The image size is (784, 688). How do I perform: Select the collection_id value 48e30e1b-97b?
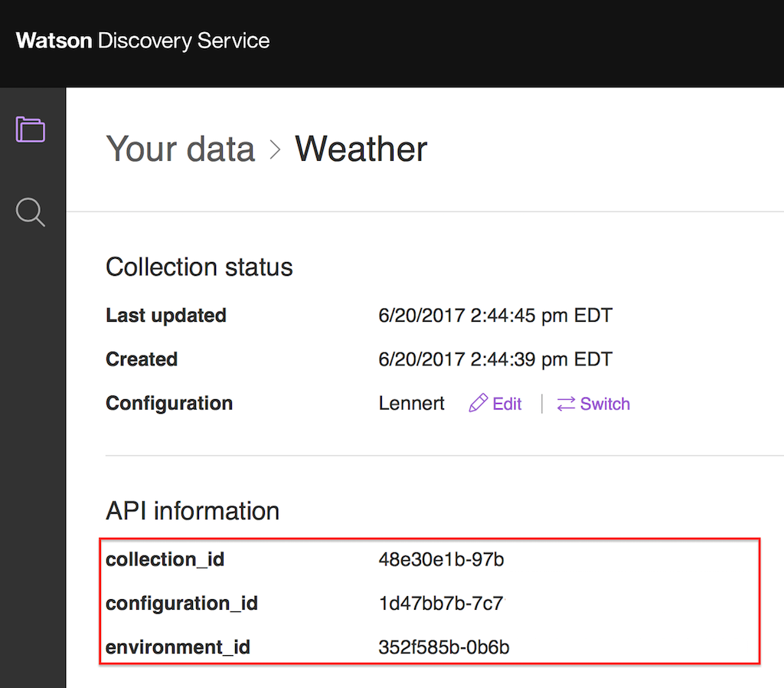point(441,559)
